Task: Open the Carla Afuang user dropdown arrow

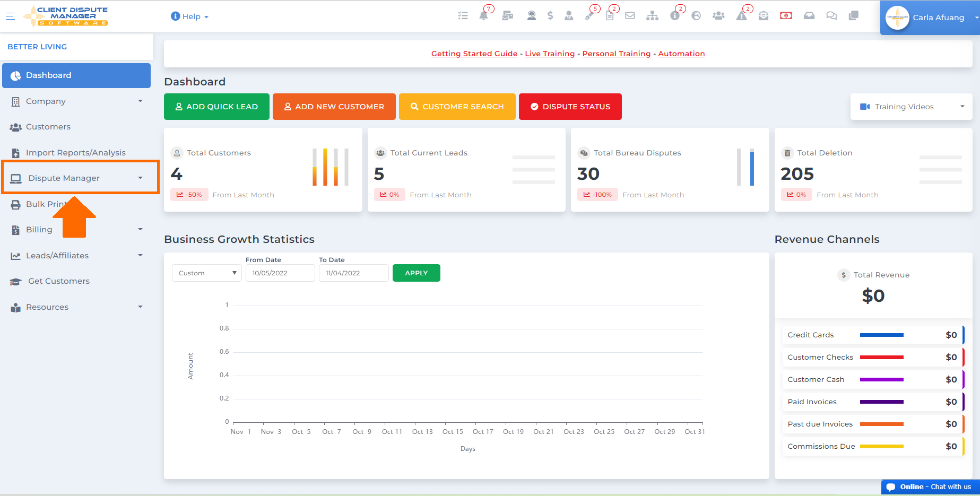Action: click(x=976, y=18)
